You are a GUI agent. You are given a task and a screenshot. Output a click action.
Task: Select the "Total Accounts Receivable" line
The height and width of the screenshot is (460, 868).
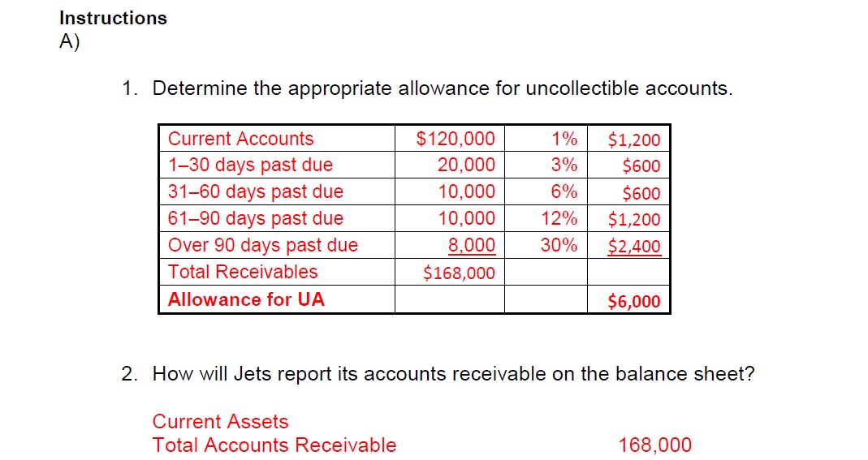coord(274,445)
